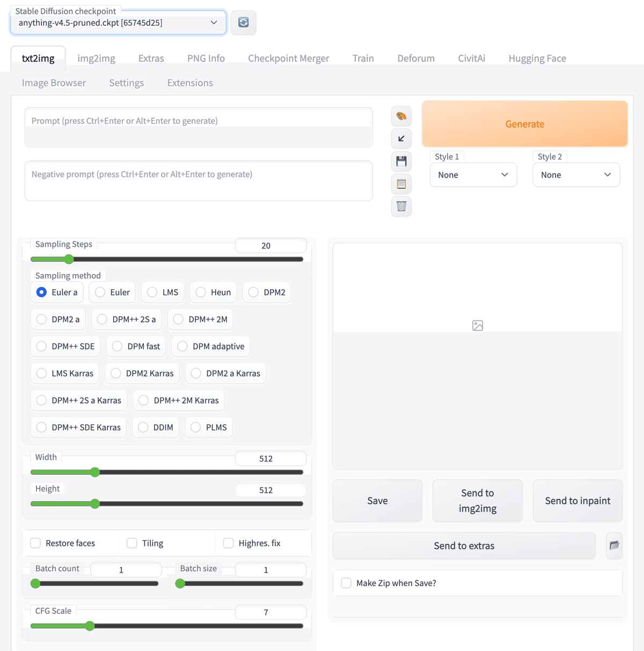Image resolution: width=644 pixels, height=651 pixels.
Task: Pick DPM++ 2S a Karras sampler
Action: (79, 400)
